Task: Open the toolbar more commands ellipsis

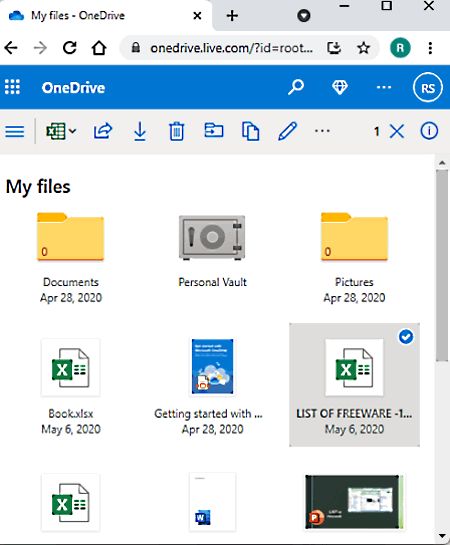Action: click(x=322, y=131)
